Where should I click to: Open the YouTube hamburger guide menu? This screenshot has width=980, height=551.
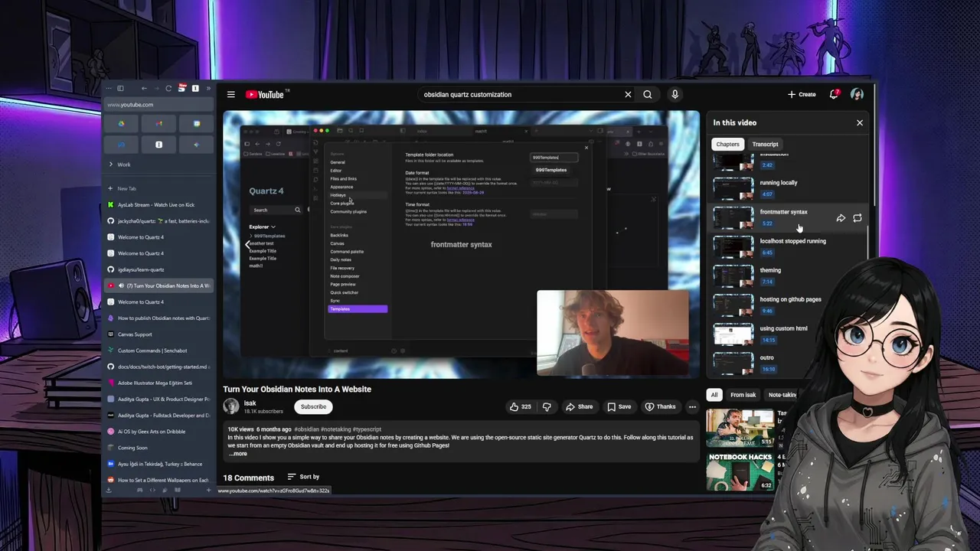(x=230, y=94)
